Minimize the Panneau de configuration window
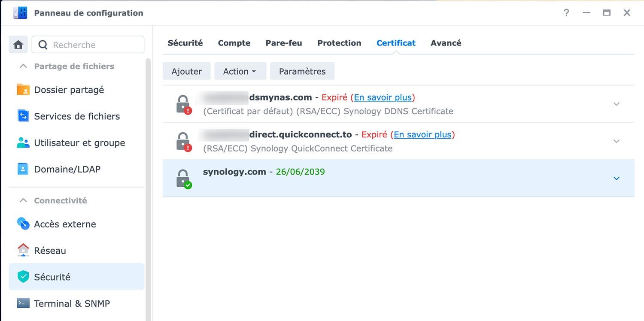This screenshot has width=644, height=321. [586, 13]
